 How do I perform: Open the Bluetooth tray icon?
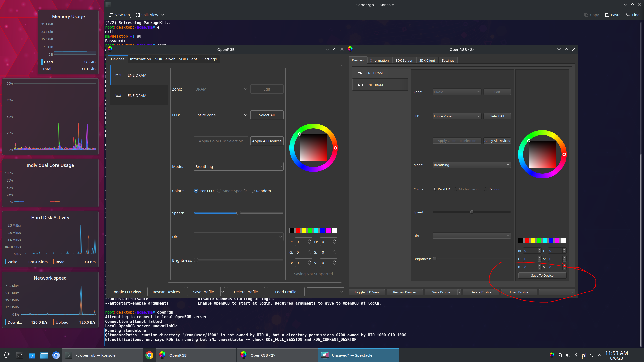click(576, 355)
